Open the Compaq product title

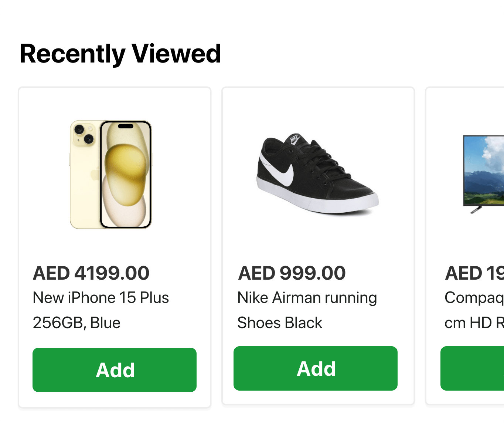474,298
